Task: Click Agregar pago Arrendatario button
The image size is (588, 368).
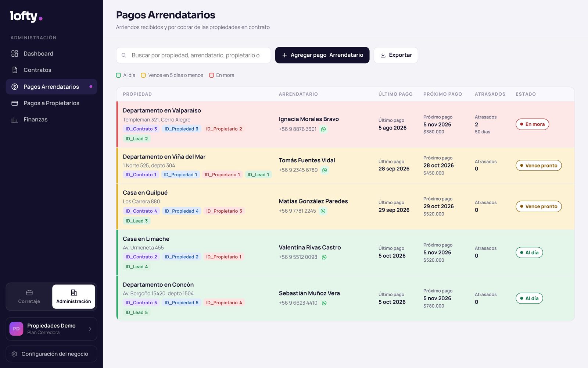Action: pos(322,55)
